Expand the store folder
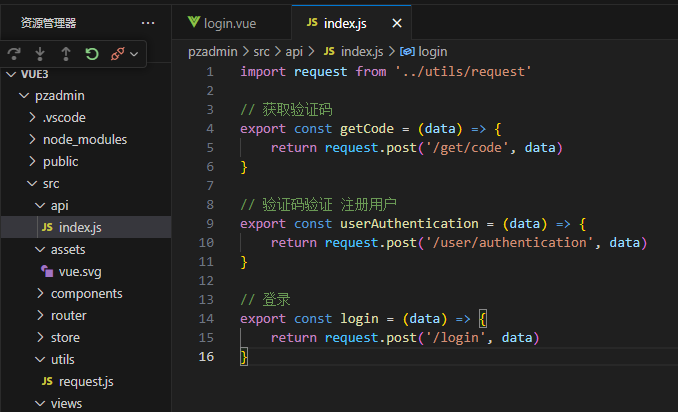The height and width of the screenshot is (412, 678). pos(40,337)
